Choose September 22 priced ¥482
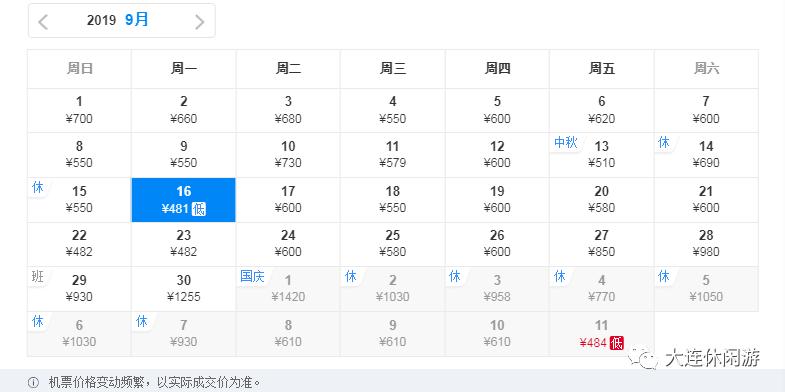The image size is (785, 392). 79,244
